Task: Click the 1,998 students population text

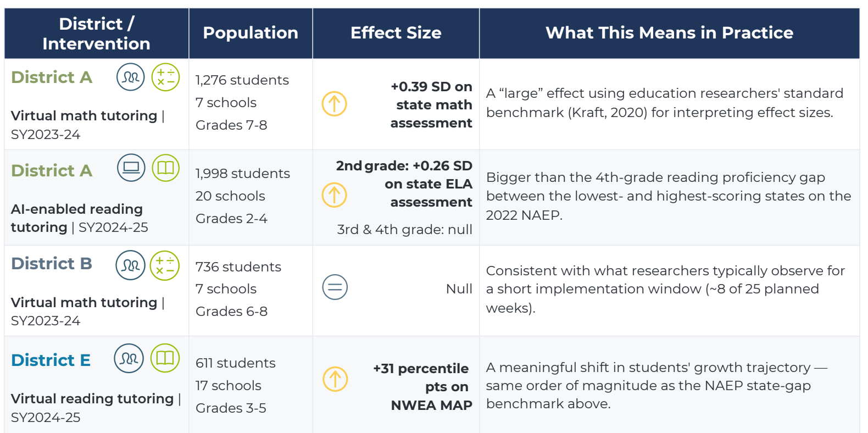Action: pyautogui.click(x=243, y=174)
